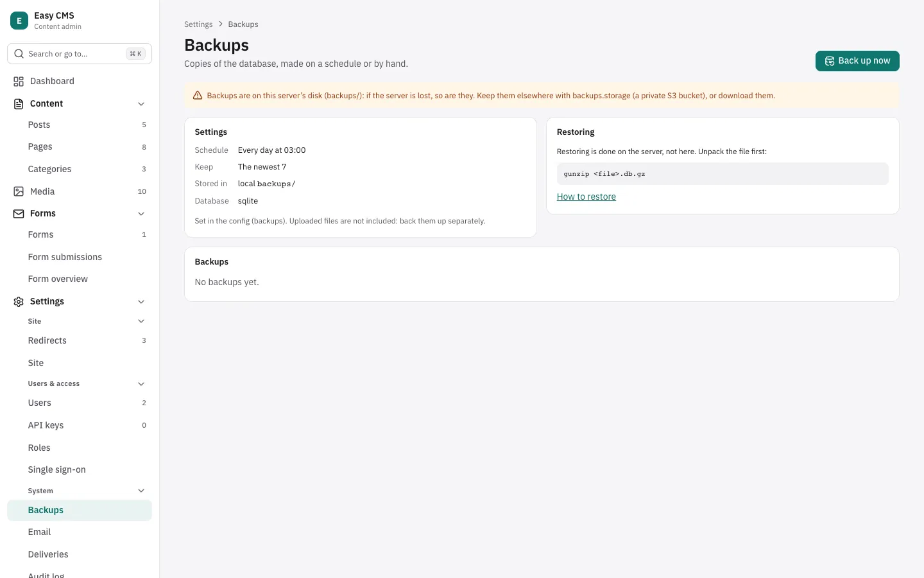Viewport: 924px width, 578px height.
Task: Open the Pages menu item
Action: coord(80,147)
